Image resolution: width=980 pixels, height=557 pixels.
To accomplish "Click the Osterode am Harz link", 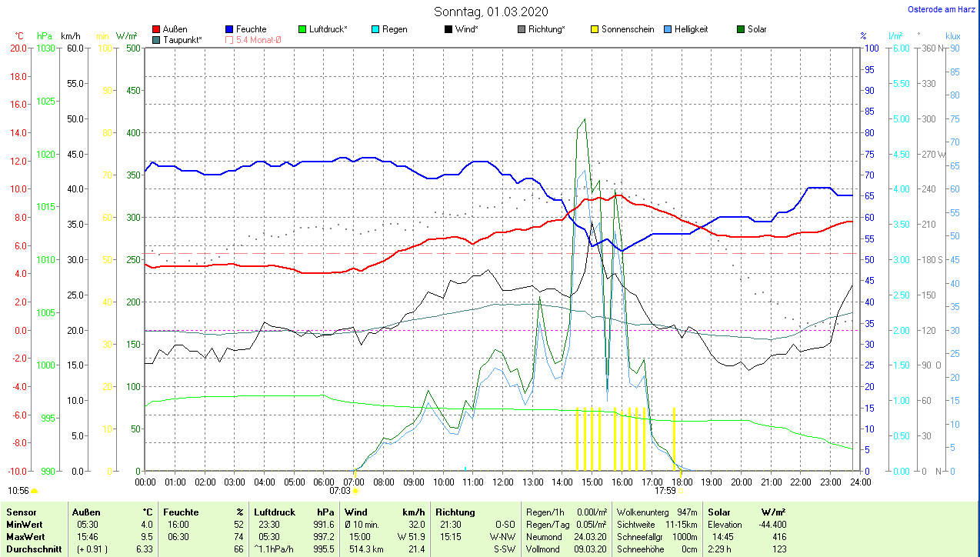I will coord(942,9).
